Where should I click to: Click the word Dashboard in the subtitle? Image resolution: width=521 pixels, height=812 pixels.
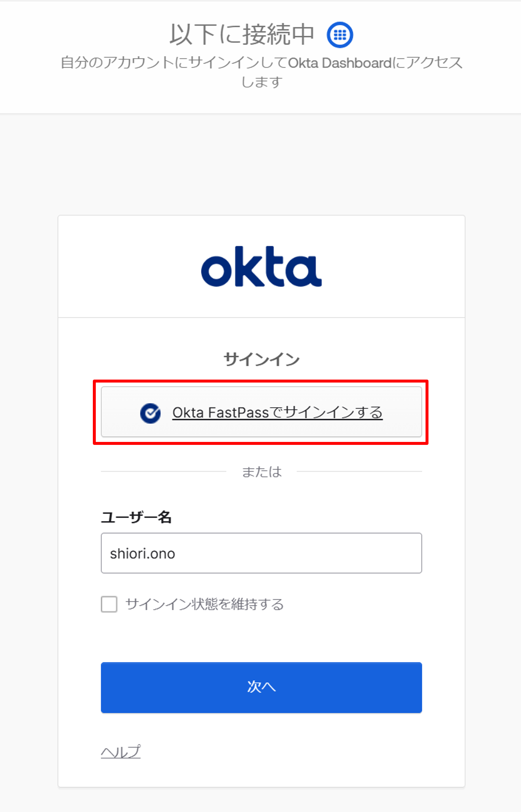(x=357, y=63)
